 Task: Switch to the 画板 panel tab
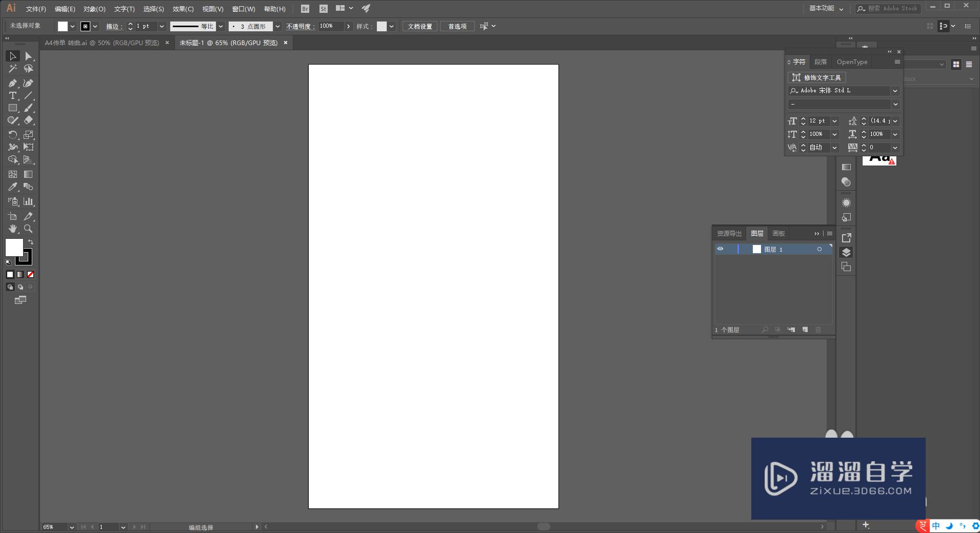tap(778, 234)
